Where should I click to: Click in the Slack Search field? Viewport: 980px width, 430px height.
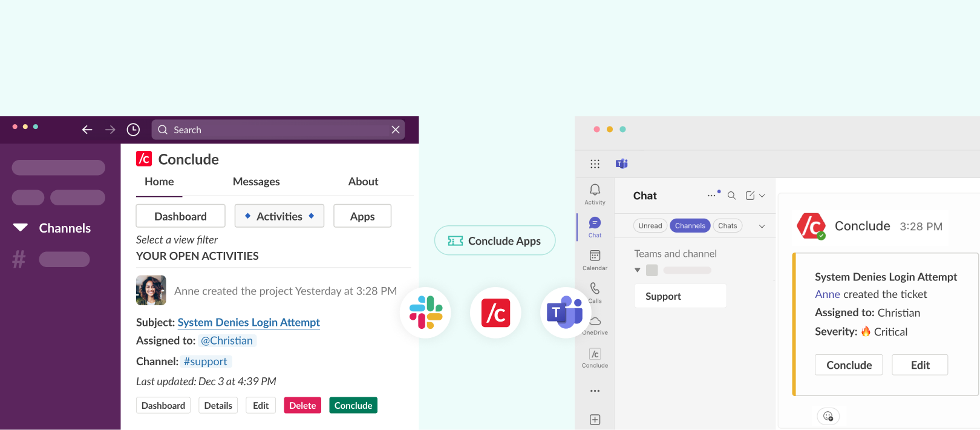(278, 130)
